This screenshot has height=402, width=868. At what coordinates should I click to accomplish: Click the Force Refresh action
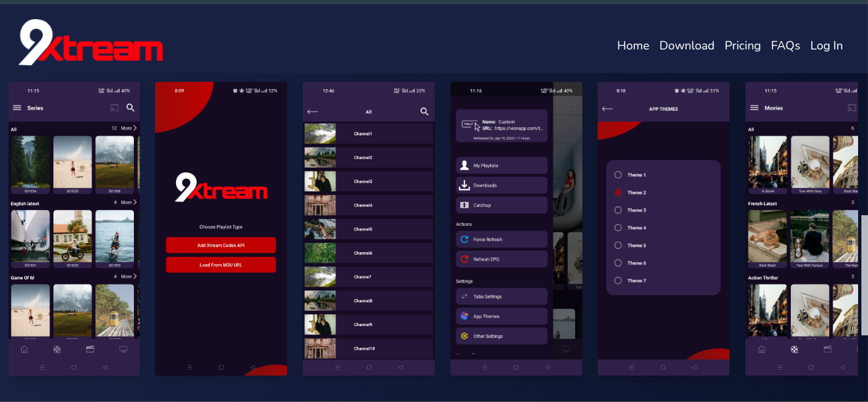[501, 240]
